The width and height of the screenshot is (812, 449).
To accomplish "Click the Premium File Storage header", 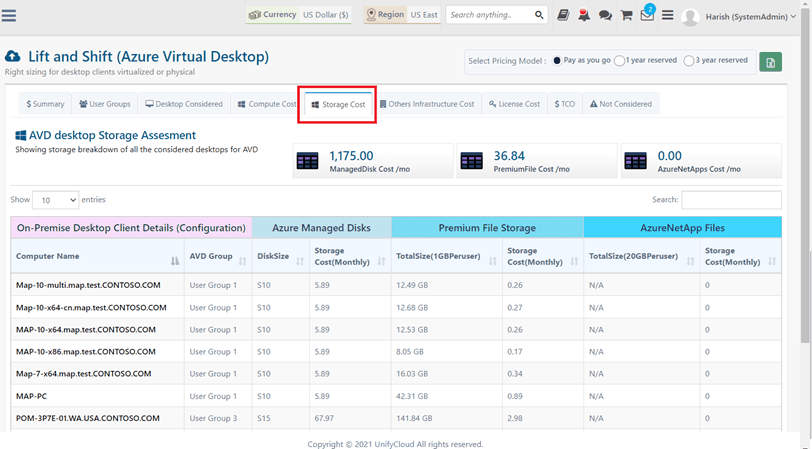I will (487, 228).
